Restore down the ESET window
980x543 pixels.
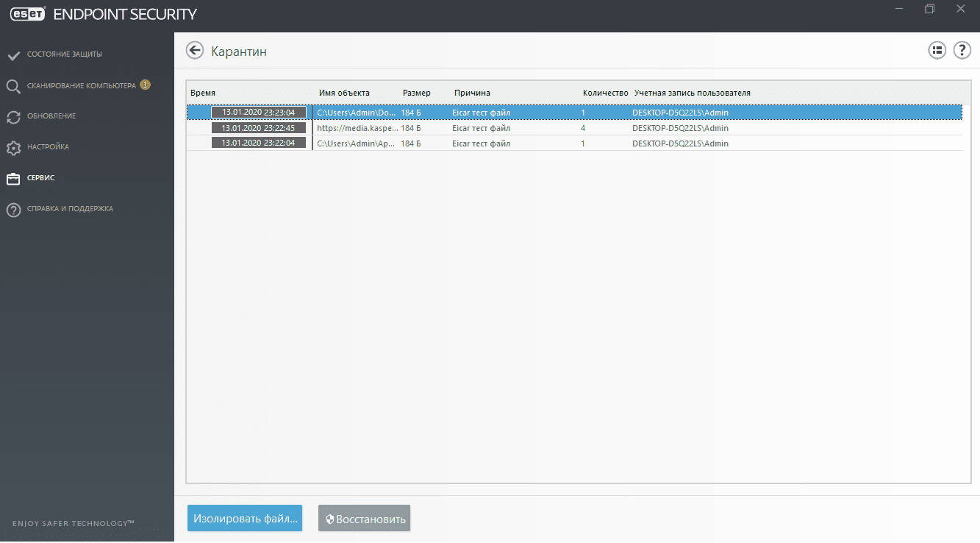(930, 9)
